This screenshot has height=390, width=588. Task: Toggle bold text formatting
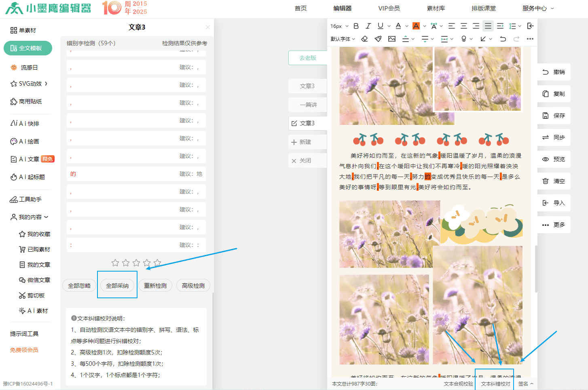pyautogui.click(x=356, y=26)
